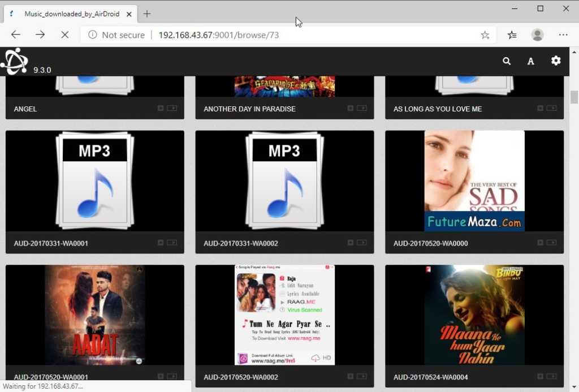Image resolution: width=579 pixels, height=392 pixels.
Task: Select the AADAT album cover thumbnail
Action: [95, 315]
